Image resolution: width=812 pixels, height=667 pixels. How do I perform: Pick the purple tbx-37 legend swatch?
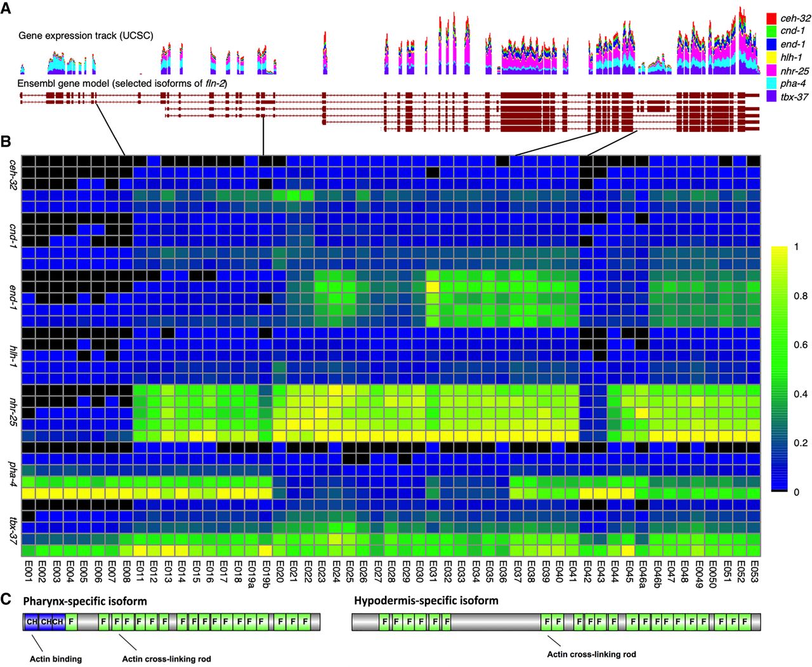(x=771, y=97)
